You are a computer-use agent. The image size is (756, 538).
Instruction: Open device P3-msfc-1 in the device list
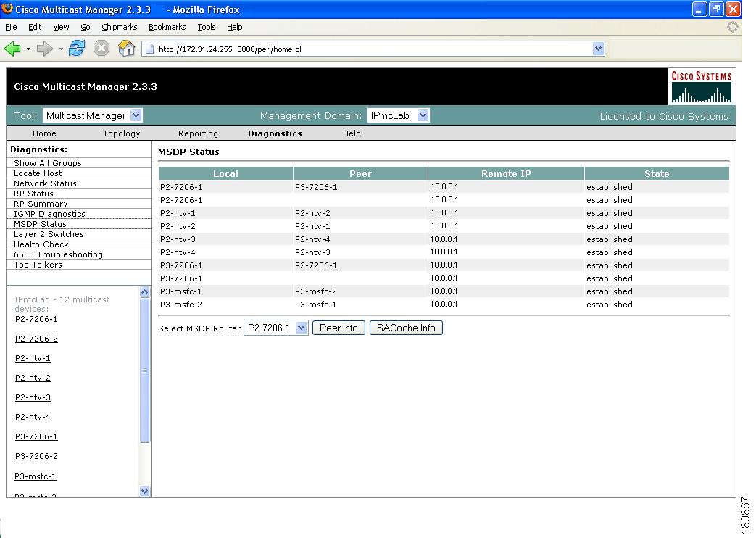pyautogui.click(x=36, y=476)
